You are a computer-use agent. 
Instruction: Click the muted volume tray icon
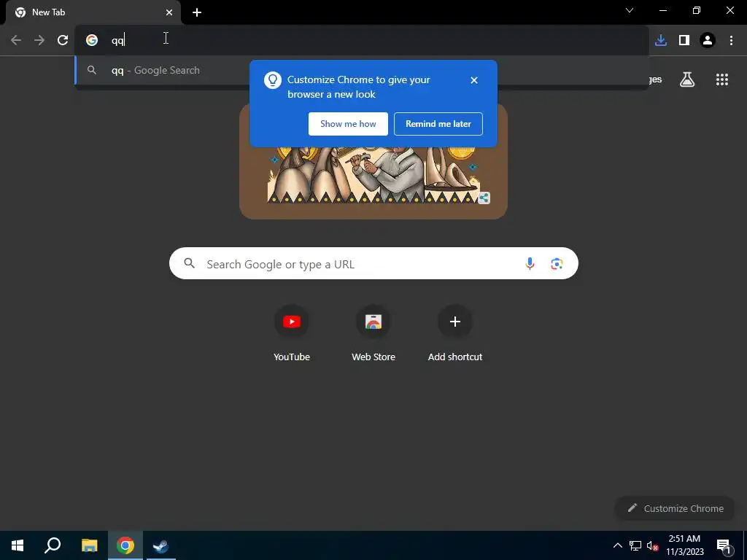652,545
